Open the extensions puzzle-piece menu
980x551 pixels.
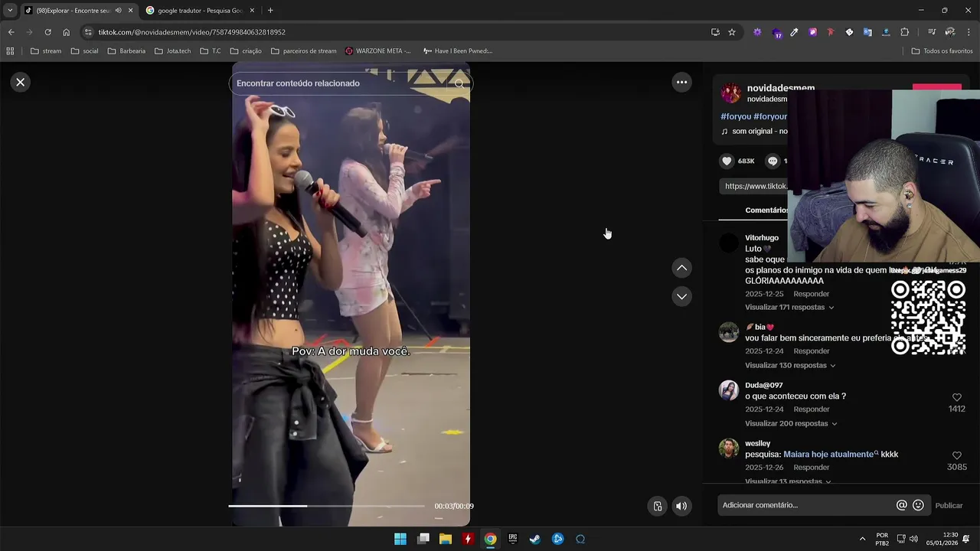[905, 32]
